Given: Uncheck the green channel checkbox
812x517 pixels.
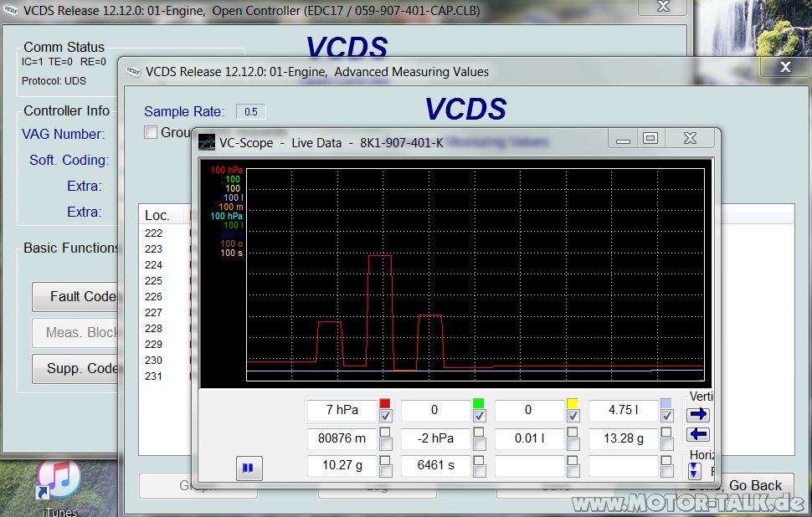Looking at the screenshot, I should (479, 416).
